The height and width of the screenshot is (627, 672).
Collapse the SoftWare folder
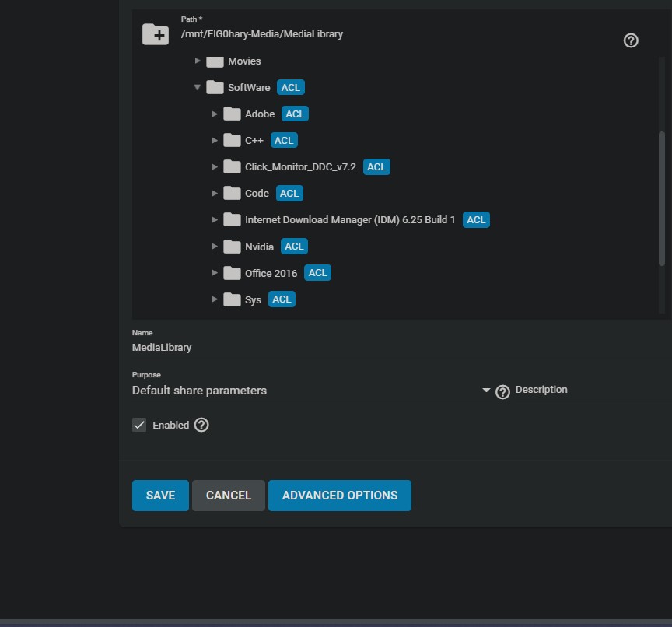(x=197, y=87)
